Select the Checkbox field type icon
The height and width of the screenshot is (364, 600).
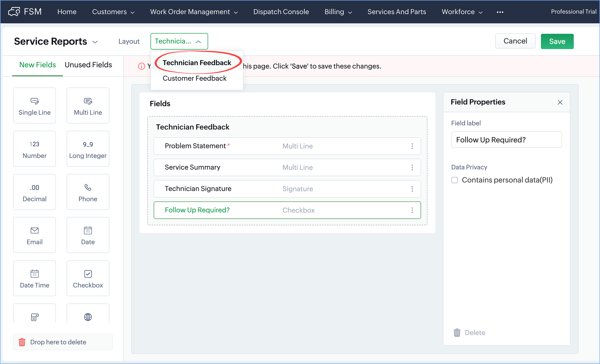click(88, 274)
